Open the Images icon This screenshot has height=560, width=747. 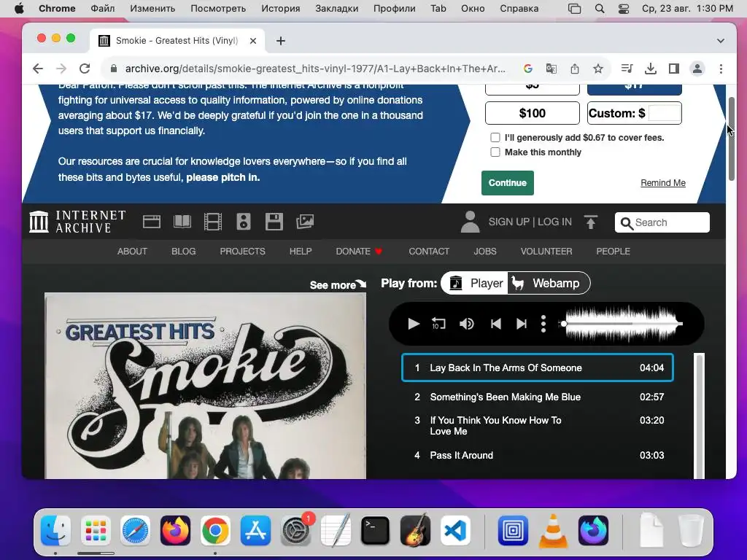(305, 222)
